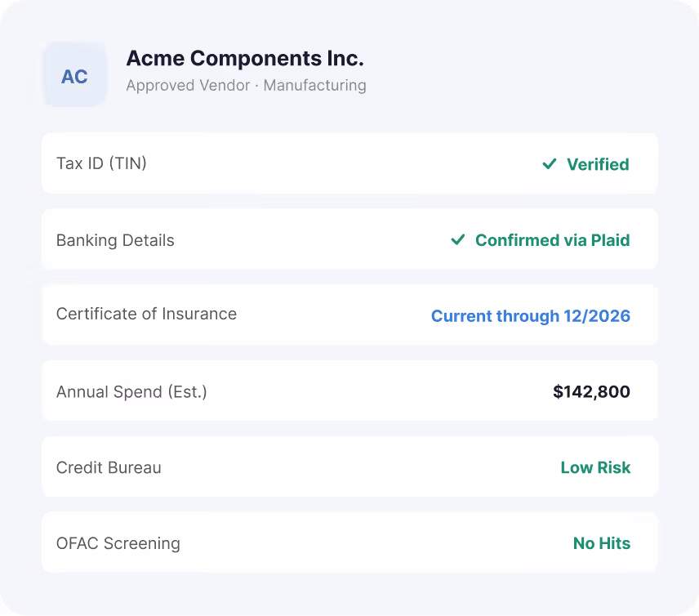Click the Verified status label

598,164
